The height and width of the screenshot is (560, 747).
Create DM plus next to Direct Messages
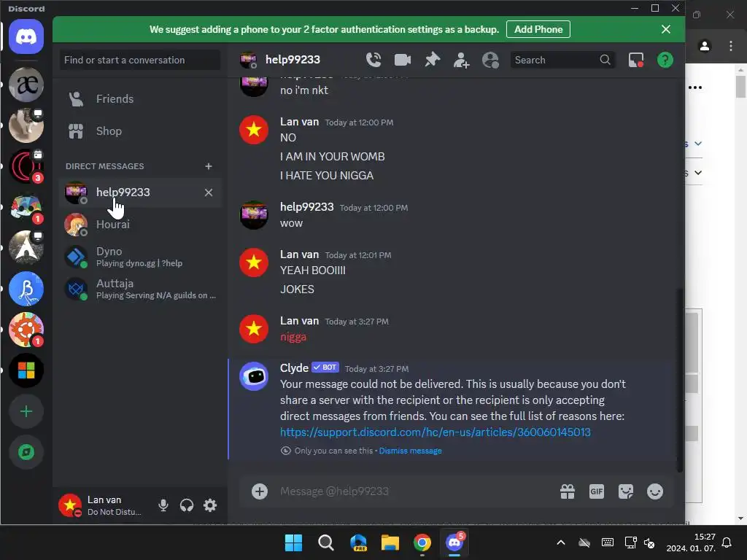click(208, 166)
